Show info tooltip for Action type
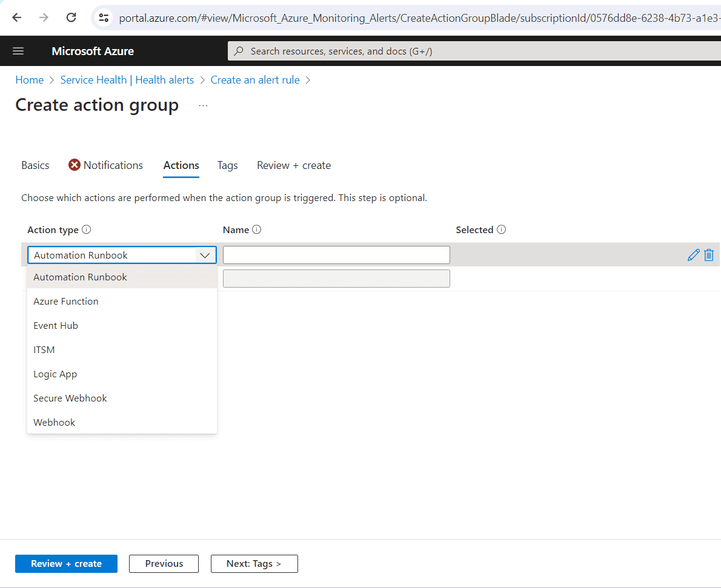 click(87, 230)
